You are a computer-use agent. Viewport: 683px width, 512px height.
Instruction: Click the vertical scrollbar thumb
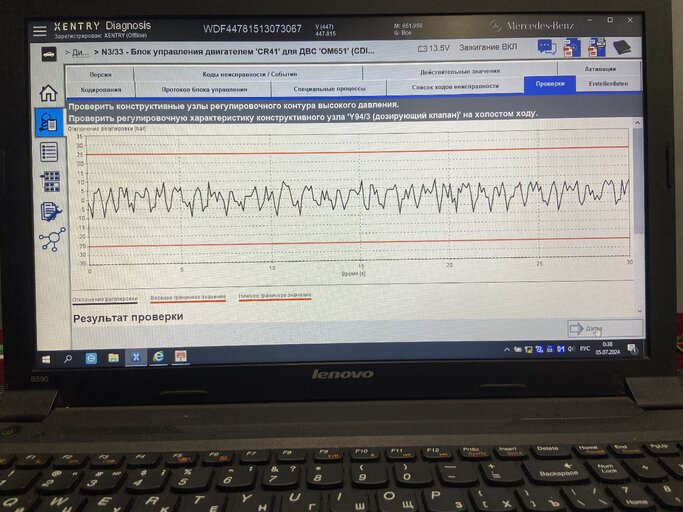click(x=638, y=181)
